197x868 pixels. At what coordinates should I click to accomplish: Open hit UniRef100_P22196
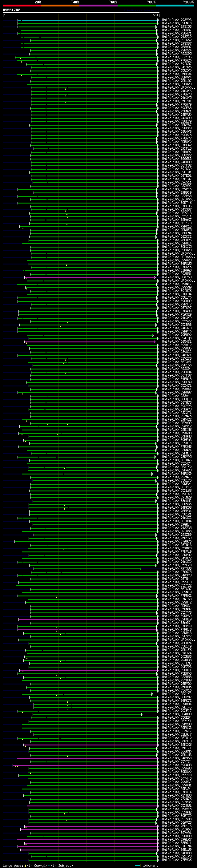(177, 57)
